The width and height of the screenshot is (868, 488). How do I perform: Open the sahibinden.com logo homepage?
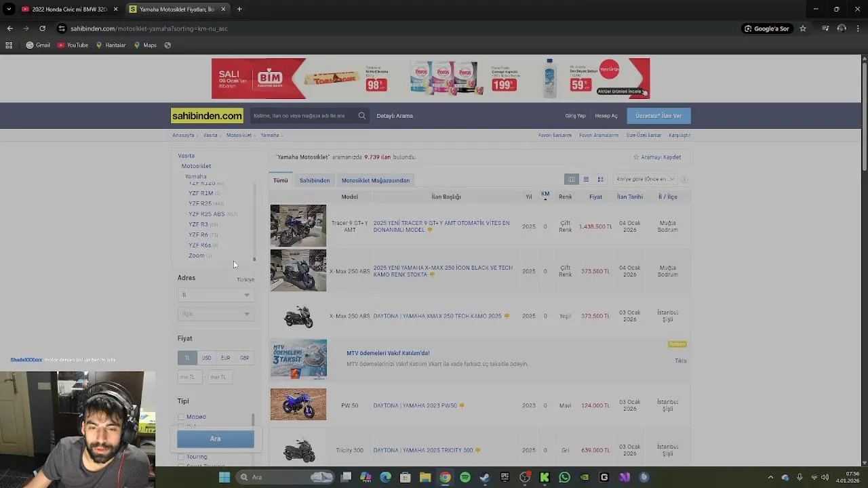tap(207, 116)
